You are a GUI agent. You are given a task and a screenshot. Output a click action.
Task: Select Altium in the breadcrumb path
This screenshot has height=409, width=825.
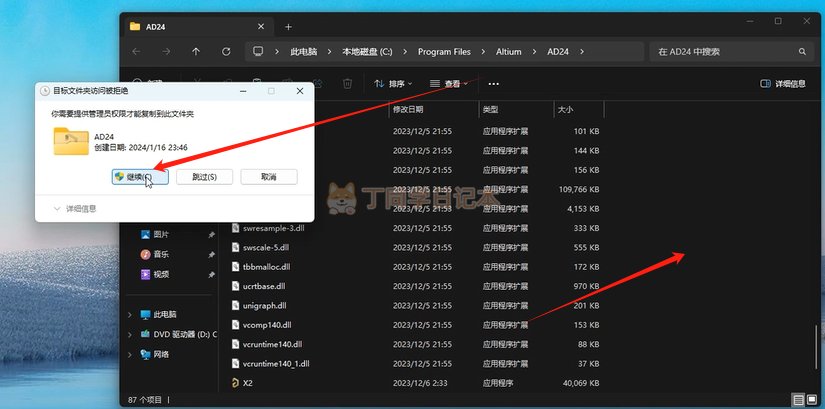click(509, 52)
